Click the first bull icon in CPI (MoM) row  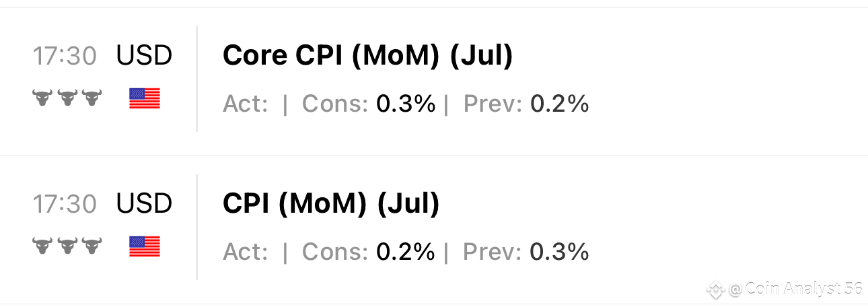tap(42, 246)
